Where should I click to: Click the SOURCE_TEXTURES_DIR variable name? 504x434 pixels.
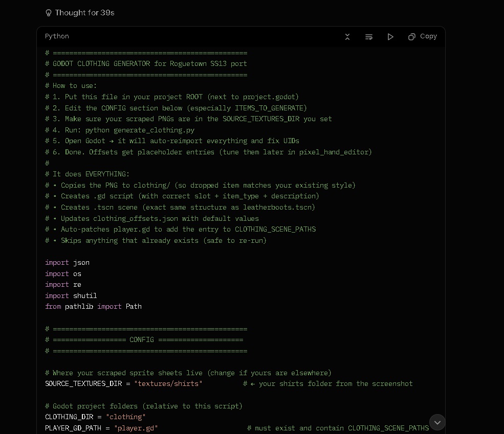click(83, 384)
